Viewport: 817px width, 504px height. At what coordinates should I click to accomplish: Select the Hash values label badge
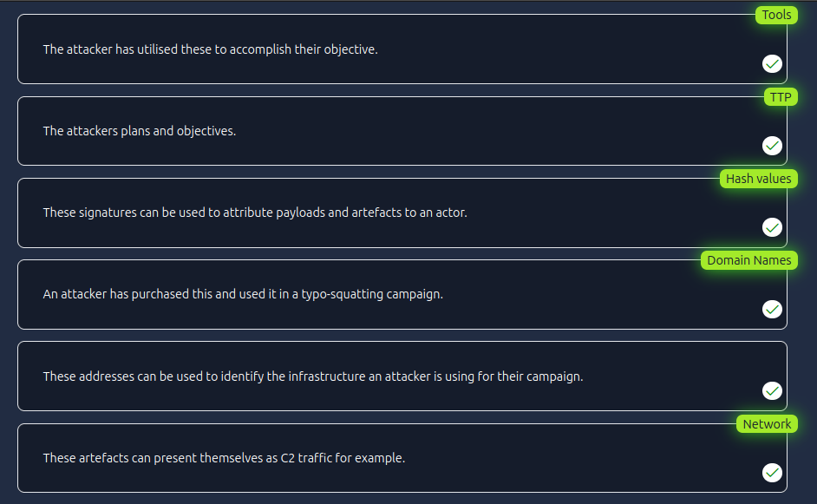click(x=758, y=179)
